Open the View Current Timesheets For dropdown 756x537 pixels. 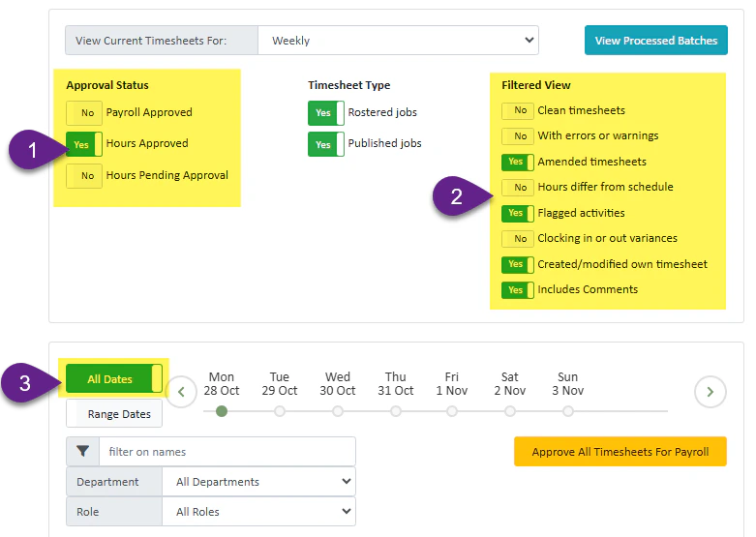(x=398, y=41)
